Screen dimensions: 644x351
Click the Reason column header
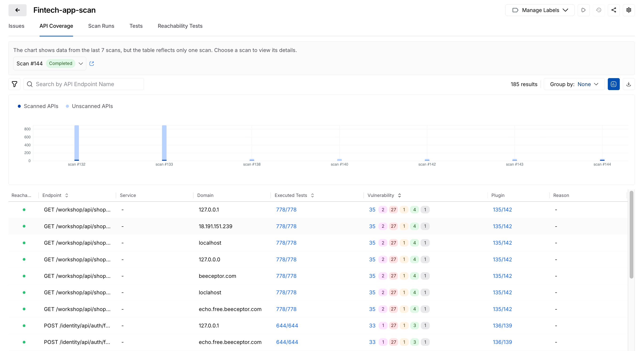click(x=561, y=195)
